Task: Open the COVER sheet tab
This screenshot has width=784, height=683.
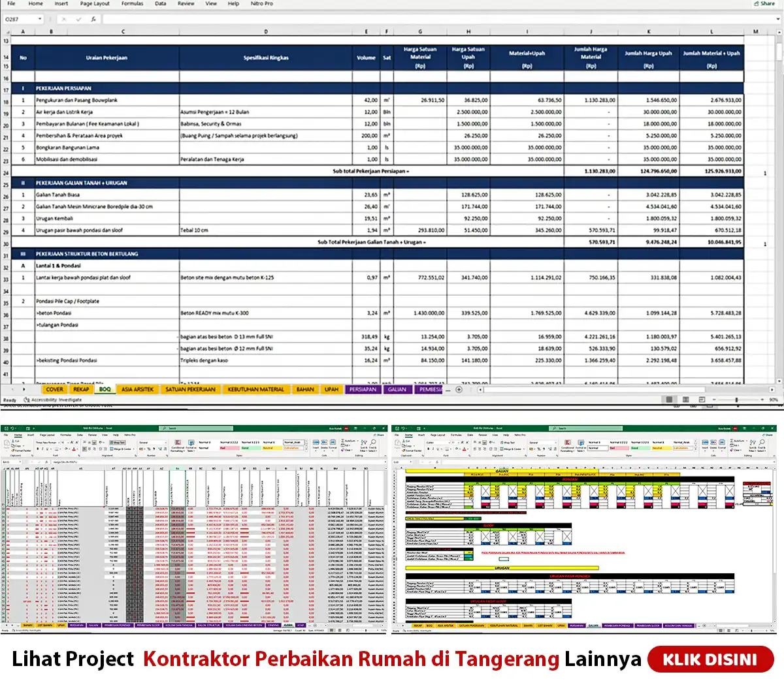Action: 55,390
